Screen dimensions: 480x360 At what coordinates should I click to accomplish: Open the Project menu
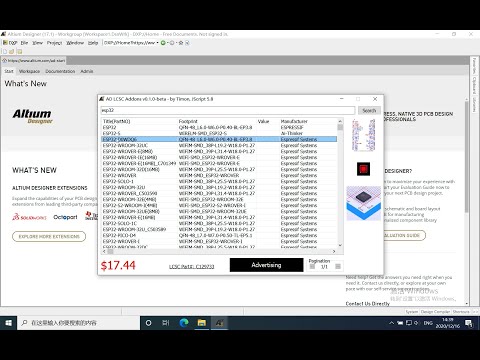point(54,43)
